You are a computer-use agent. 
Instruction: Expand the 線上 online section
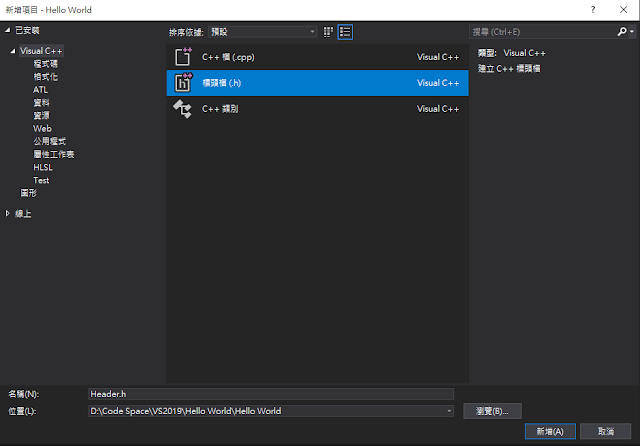(7, 213)
